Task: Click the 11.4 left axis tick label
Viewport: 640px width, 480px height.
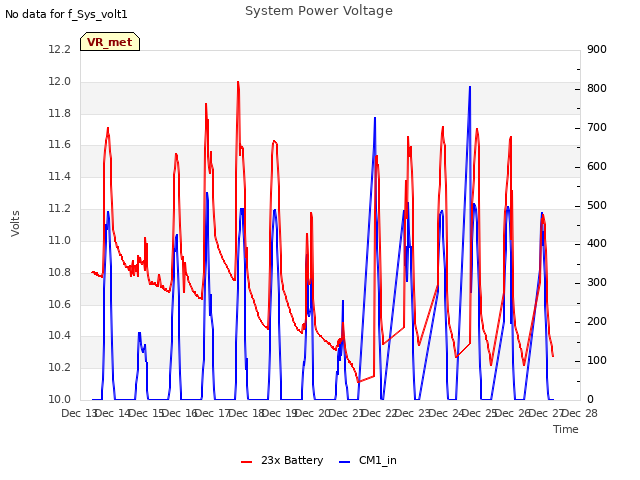Action: coord(60,176)
